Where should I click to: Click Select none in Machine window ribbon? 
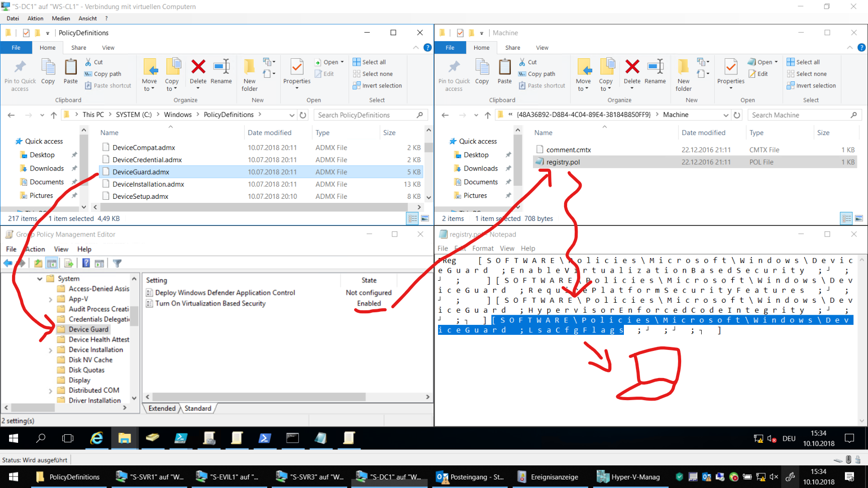[x=807, y=74]
